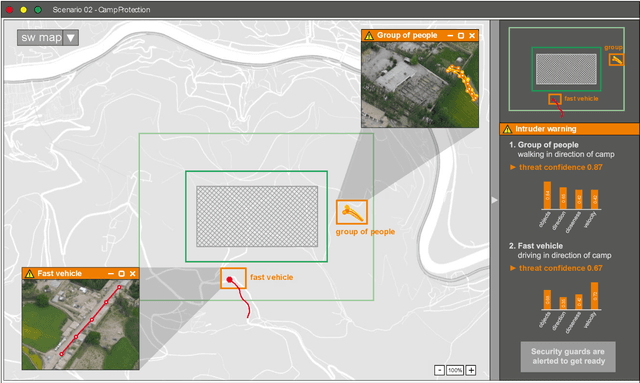Click the 100% zoom level field
The width and height of the screenshot is (640, 383).
(455, 370)
